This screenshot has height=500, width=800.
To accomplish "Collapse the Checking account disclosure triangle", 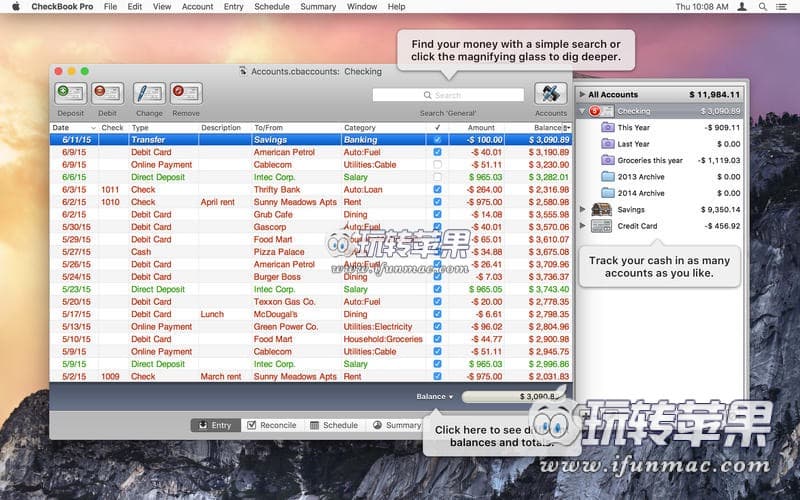I will tap(582, 111).
